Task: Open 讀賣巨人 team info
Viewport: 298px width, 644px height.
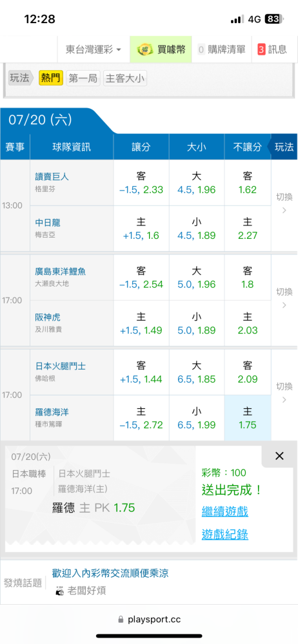Action: [x=52, y=176]
